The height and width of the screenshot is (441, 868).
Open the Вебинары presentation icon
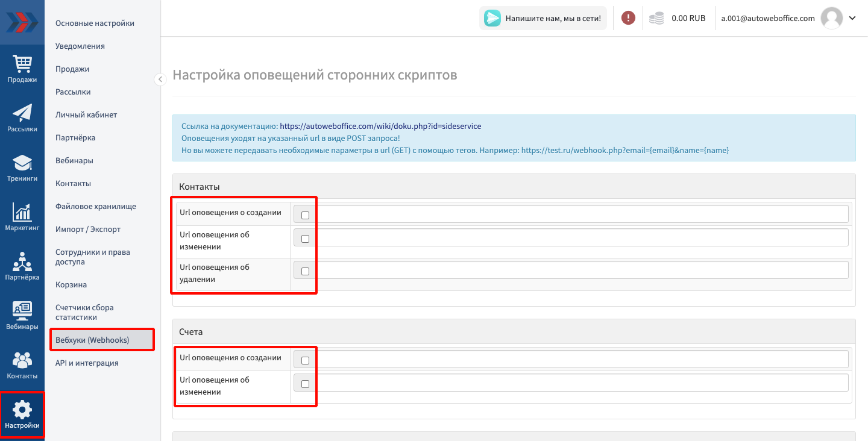22,311
